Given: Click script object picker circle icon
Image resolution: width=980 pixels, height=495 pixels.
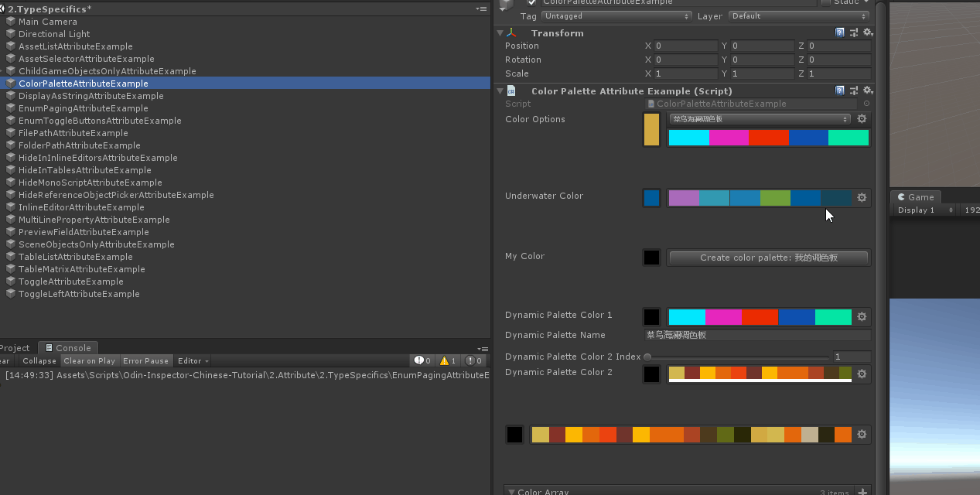Looking at the screenshot, I should pyautogui.click(x=866, y=104).
